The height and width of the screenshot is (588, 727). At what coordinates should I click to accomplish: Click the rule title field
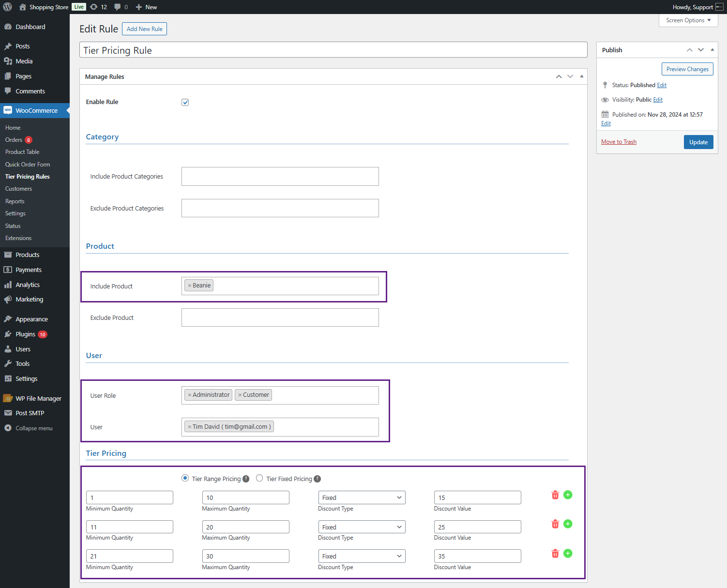click(333, 50)
